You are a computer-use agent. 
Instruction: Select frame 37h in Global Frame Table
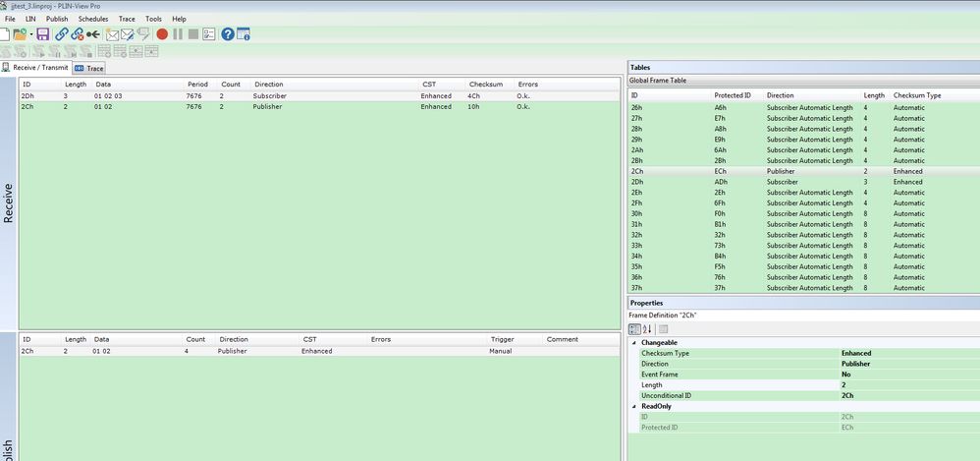tap(804, 288)
